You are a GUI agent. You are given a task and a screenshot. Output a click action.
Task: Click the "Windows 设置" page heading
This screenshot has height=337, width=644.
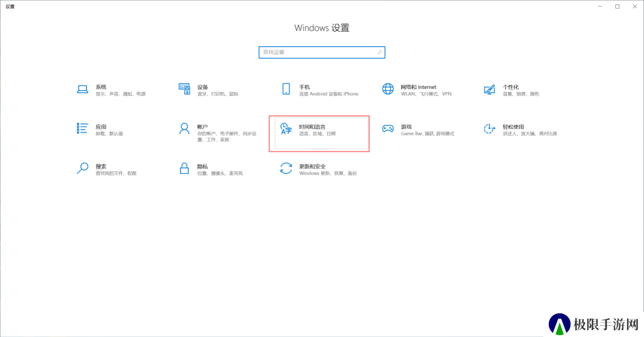(322, 28)
